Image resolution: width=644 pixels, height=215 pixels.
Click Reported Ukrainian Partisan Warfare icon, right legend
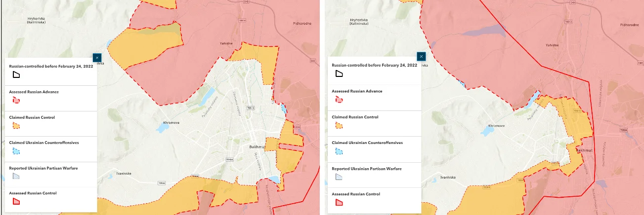pos(339,177)
